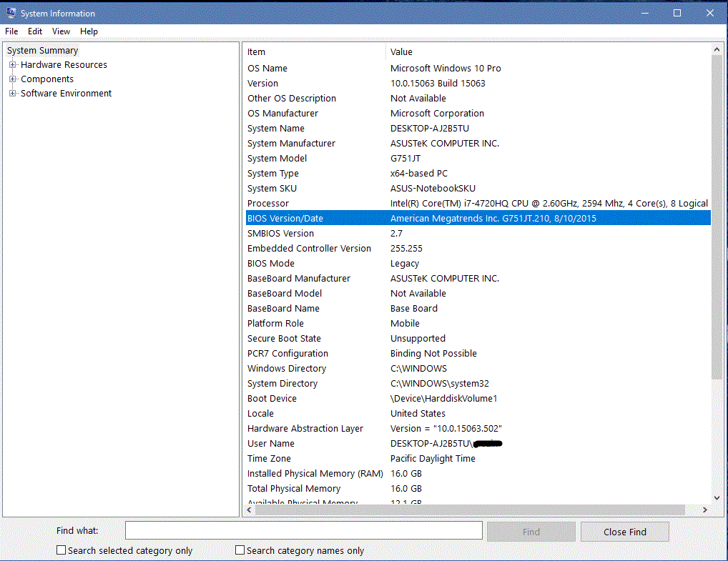Select the Hardware Abstraction Layer row

(478, 428)
